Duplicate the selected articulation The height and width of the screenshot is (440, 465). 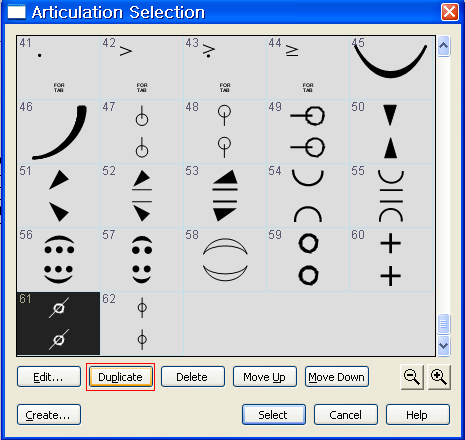[120, 377]
